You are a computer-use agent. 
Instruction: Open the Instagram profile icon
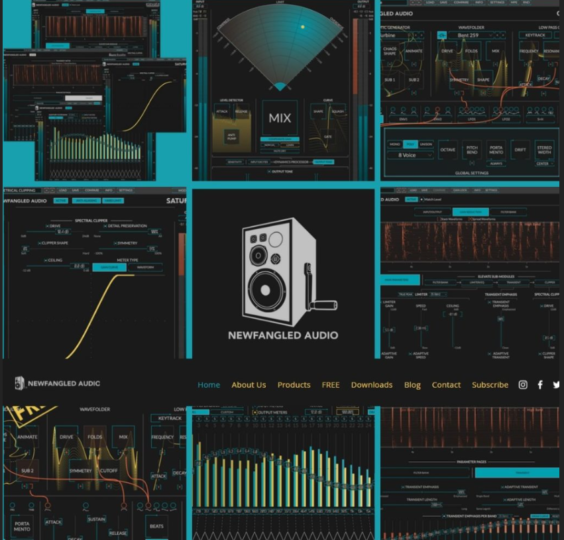(523, 385)
